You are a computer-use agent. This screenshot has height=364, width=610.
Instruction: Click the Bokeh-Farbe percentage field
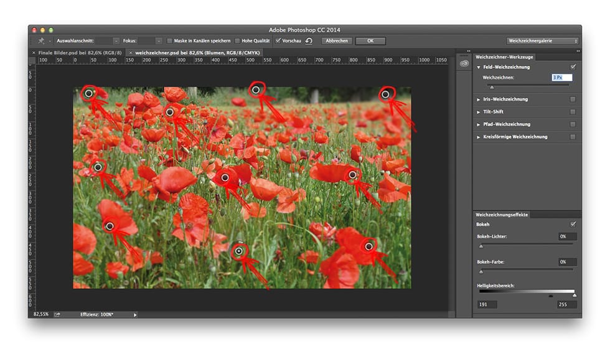[567, 262]
